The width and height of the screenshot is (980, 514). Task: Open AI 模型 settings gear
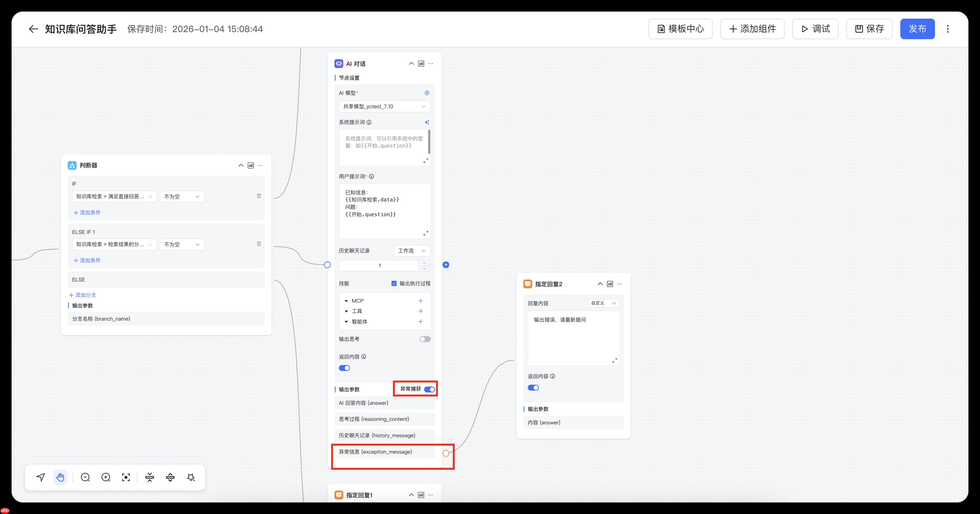[x=426, y=93]
